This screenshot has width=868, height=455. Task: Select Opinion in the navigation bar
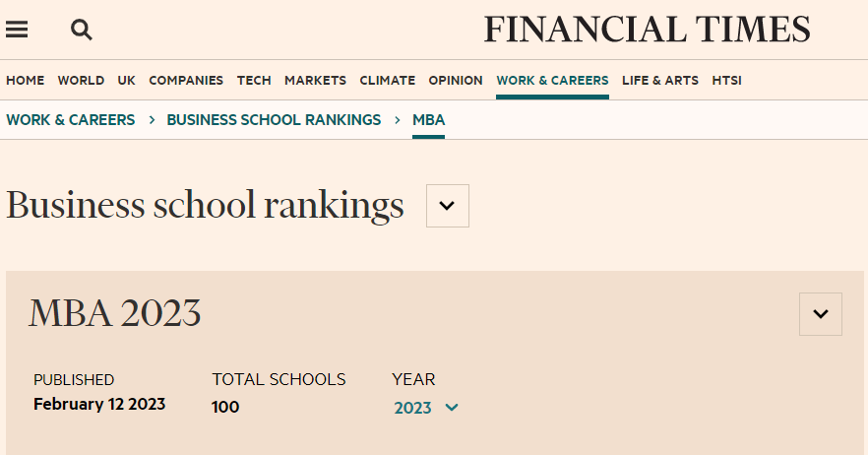456,81
